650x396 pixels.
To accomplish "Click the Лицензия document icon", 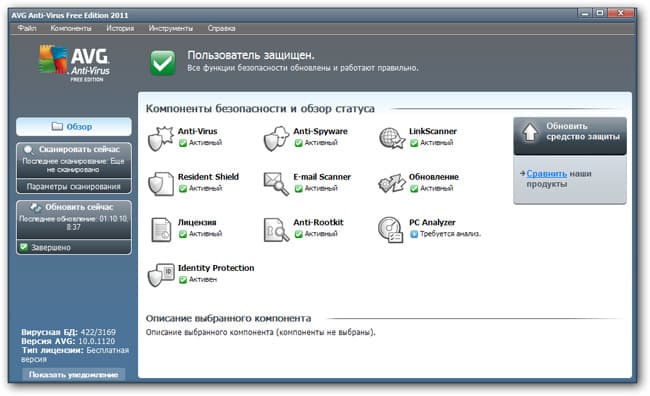I will (x=161, y=230).
